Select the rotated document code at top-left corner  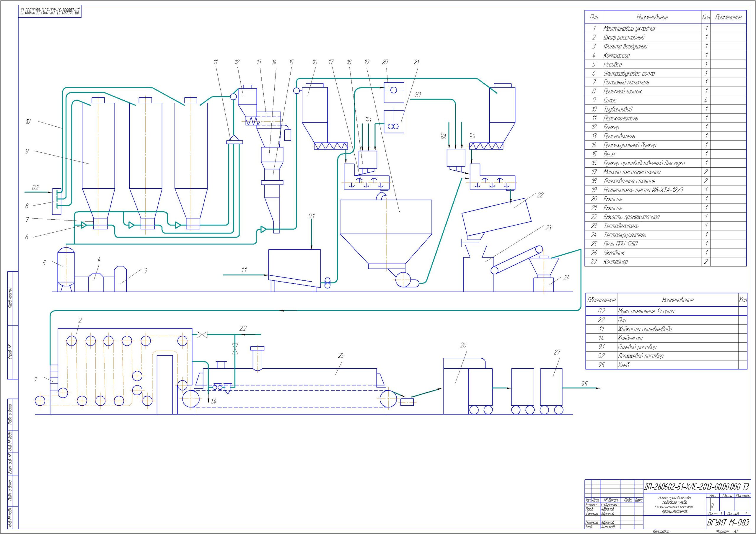(50, 12)
